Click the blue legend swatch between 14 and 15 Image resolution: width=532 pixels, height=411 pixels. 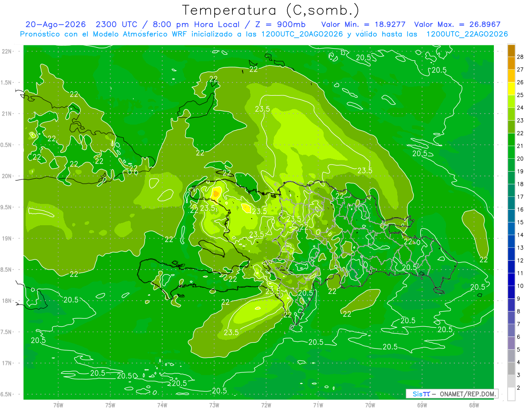[x=511, y=229]
